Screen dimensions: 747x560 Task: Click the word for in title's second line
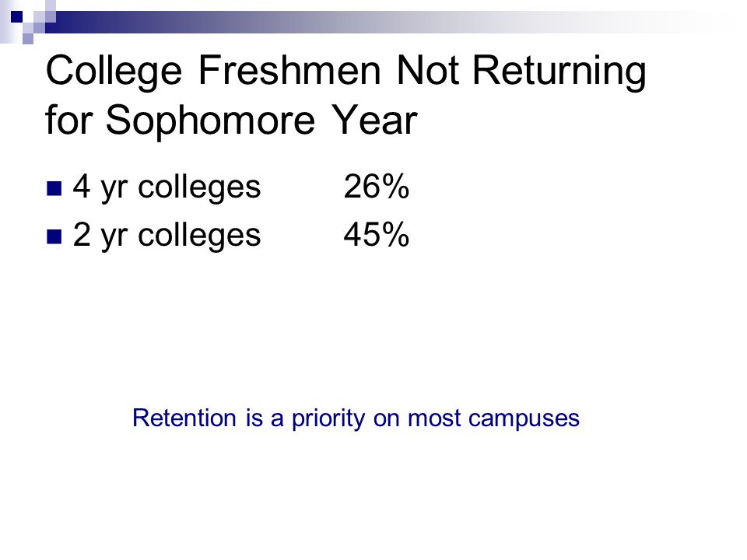click(68, 120)
